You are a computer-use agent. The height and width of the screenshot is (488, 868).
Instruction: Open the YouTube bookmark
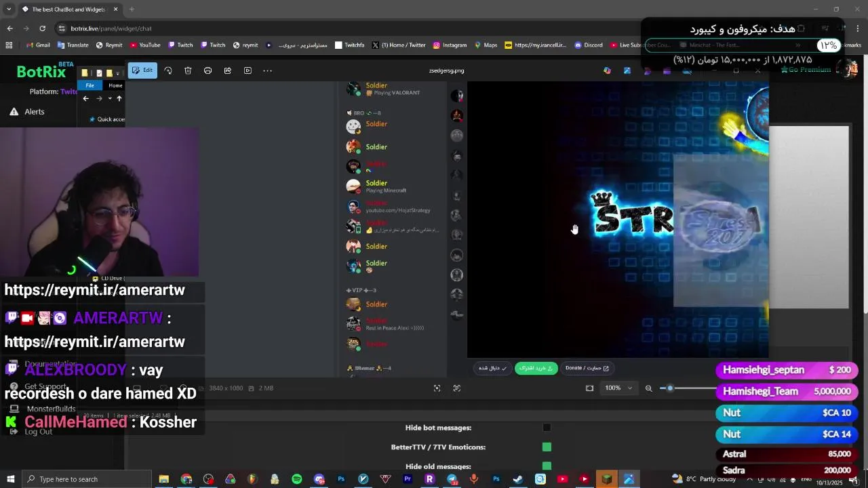tap(144, 45)
